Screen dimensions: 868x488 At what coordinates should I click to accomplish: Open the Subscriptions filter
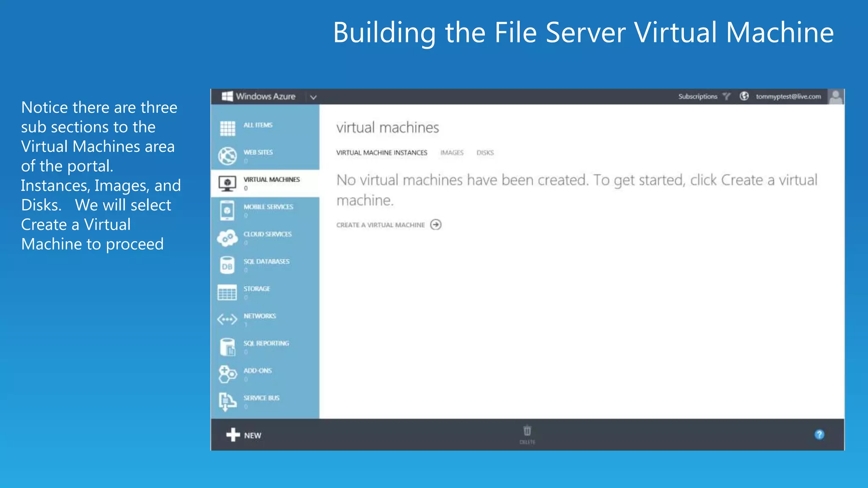pos(698,97)
